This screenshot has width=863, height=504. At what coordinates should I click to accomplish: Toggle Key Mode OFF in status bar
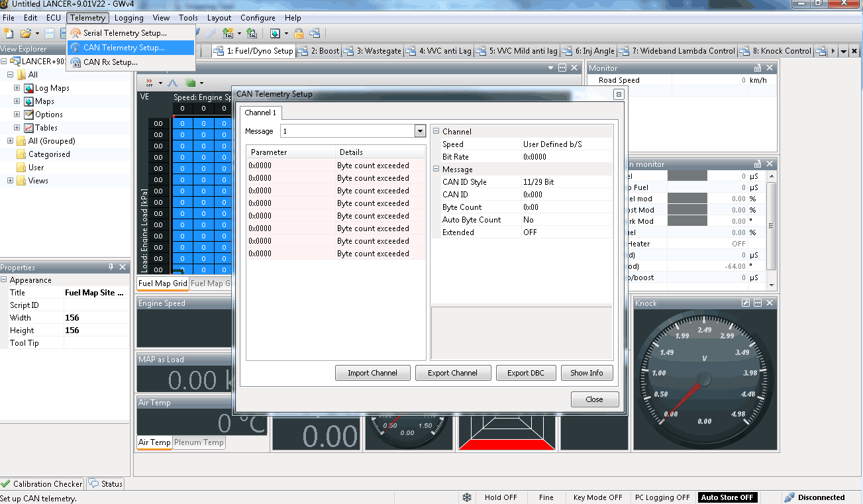coord(597,497)
